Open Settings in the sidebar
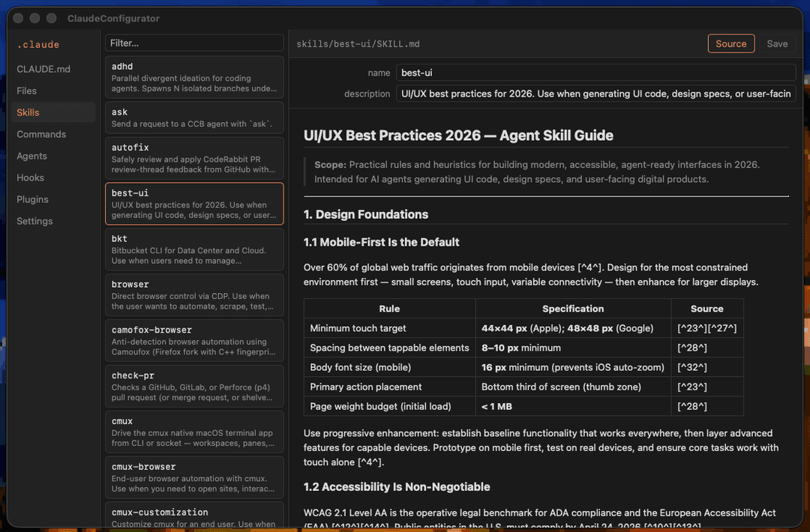Image resolution: width=810 pixels, height=532 pixels. (34, 220)
